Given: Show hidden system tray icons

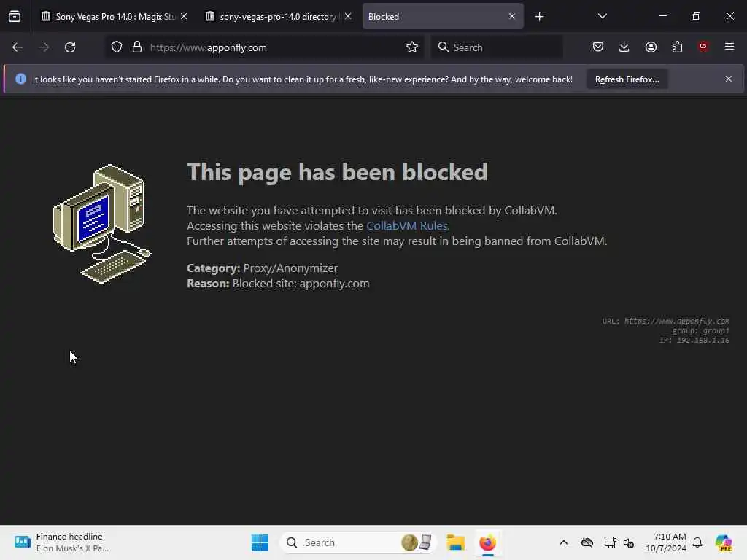Looking at the screenshot, I should pyautogui.click(x=564, y=542).
